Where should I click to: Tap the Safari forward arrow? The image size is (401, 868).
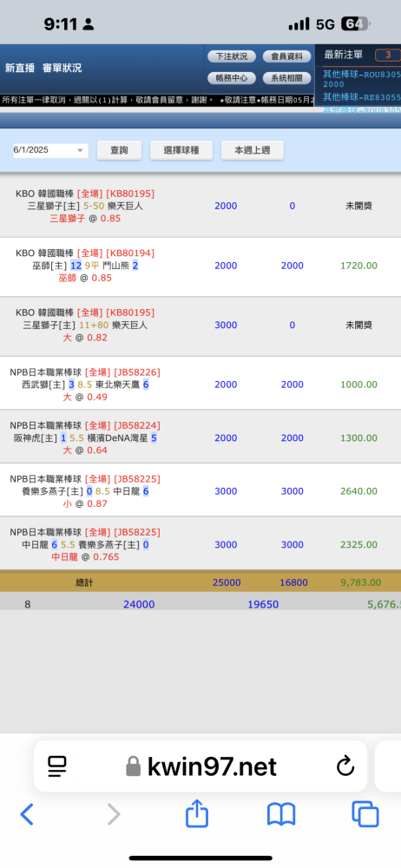114,814
